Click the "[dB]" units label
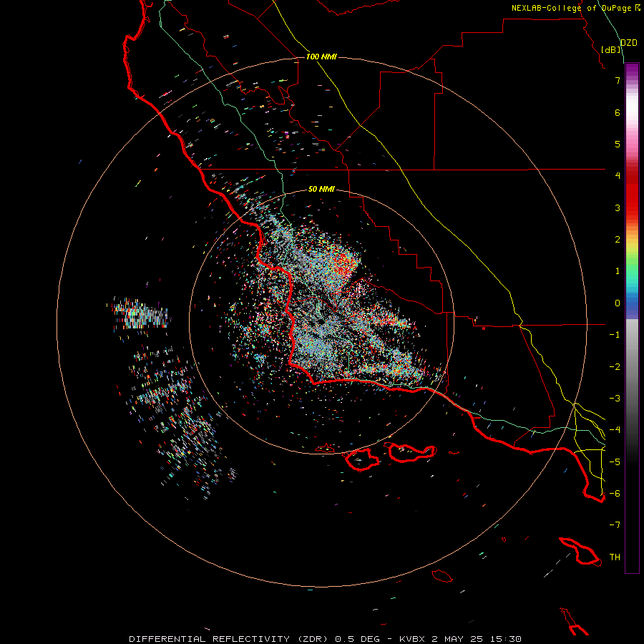This screenshot has height=644, width=644. click(x=611, y=49)
